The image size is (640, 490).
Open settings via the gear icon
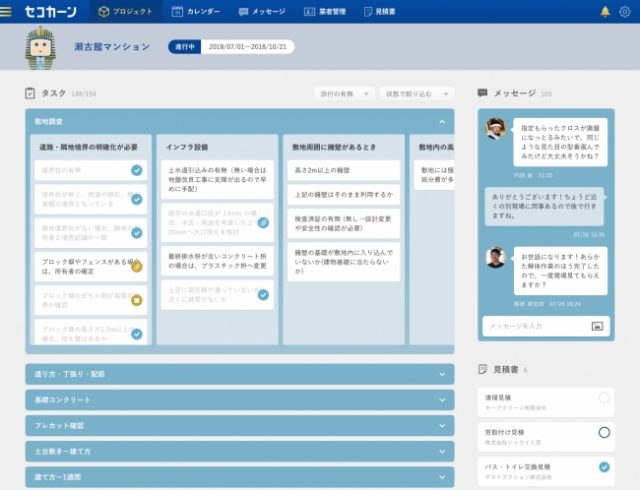(625, 12)
